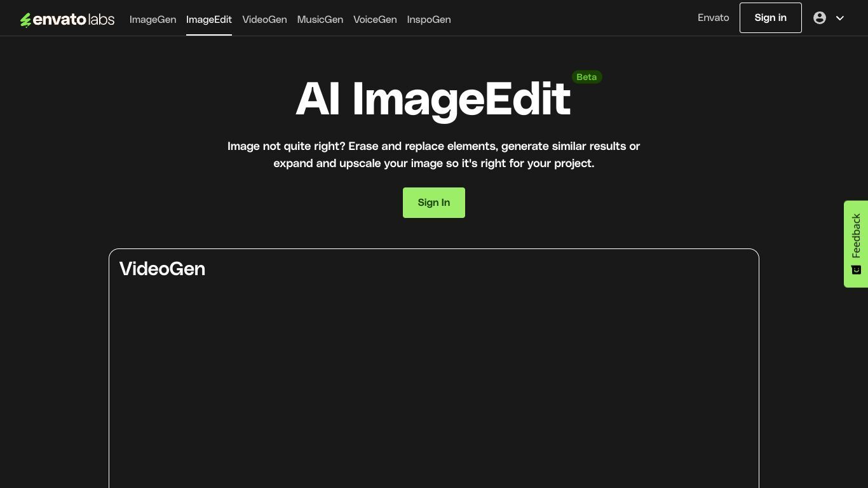Viewport: 868px width, 488px height.
Task: Open the Feedback side tab
Action: point(856,244)
